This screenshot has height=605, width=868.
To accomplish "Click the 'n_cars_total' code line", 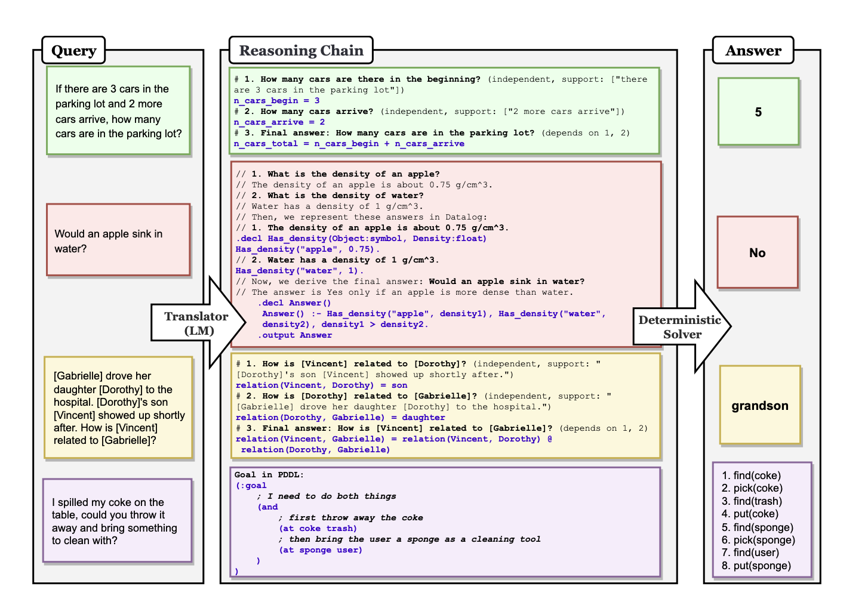I will (349, 144).
